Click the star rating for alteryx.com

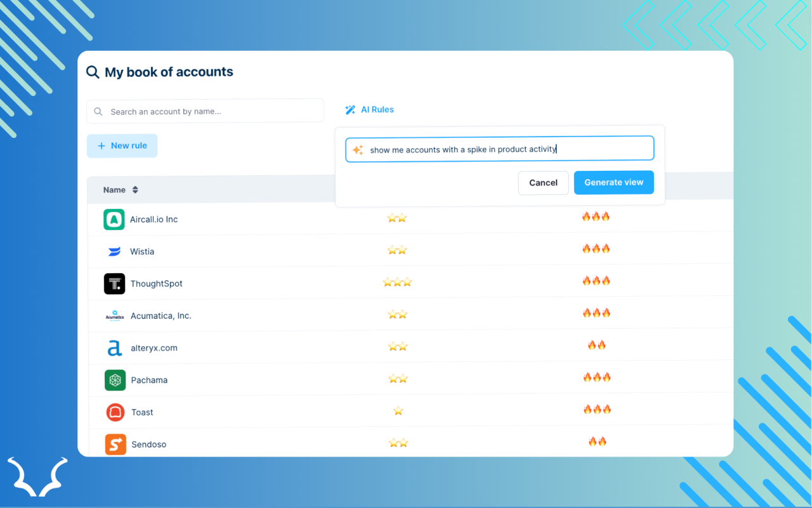pos(398,347)
